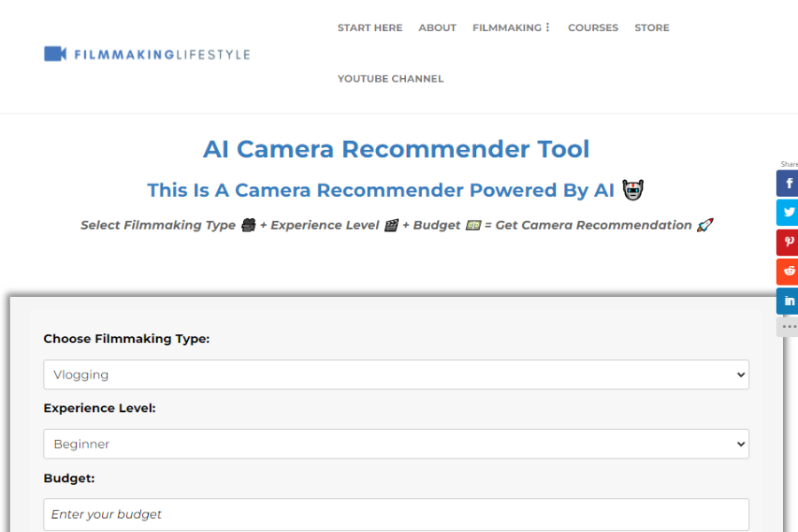Image resolution: width=798 pixels, height=532 pixels.
Task: Open the Choose Filmmaking Type dropdown
Action: tap(395, 374)
